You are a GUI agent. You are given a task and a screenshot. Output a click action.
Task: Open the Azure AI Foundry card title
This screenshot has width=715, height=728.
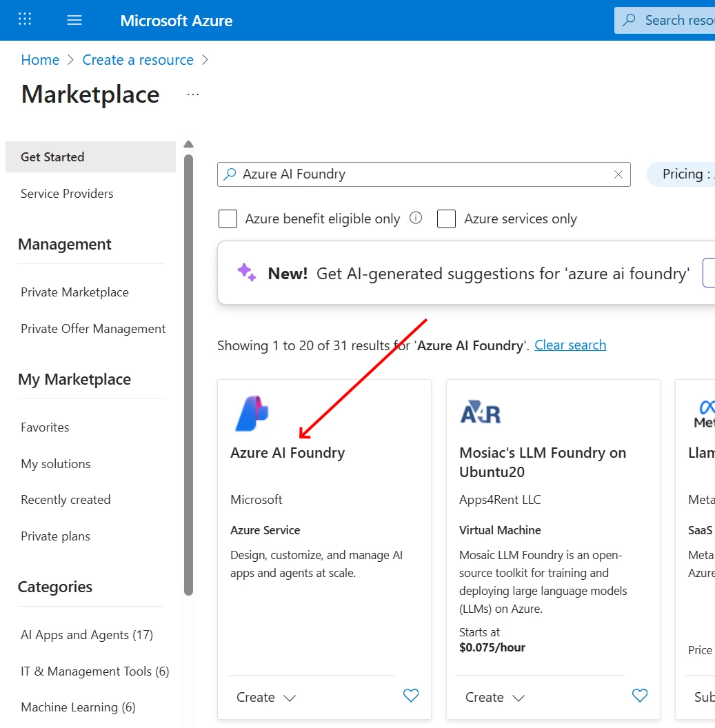click(x=288, y=453)
